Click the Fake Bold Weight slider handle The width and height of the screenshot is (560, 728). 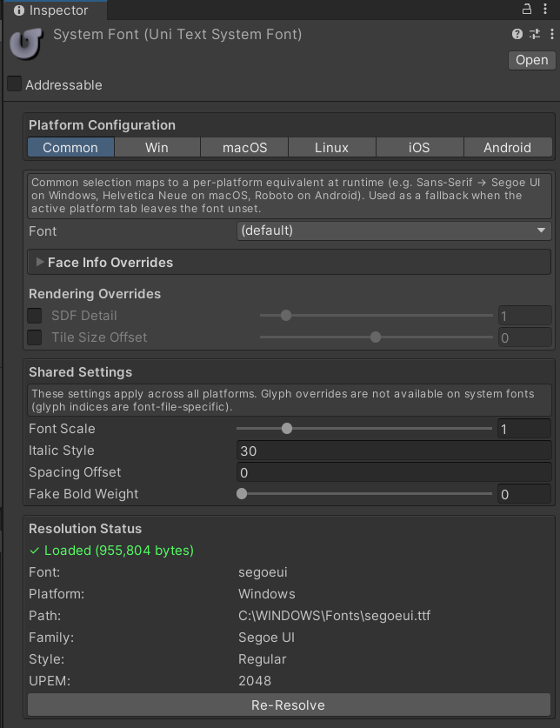pyautogui.click(x=242, y=493)
